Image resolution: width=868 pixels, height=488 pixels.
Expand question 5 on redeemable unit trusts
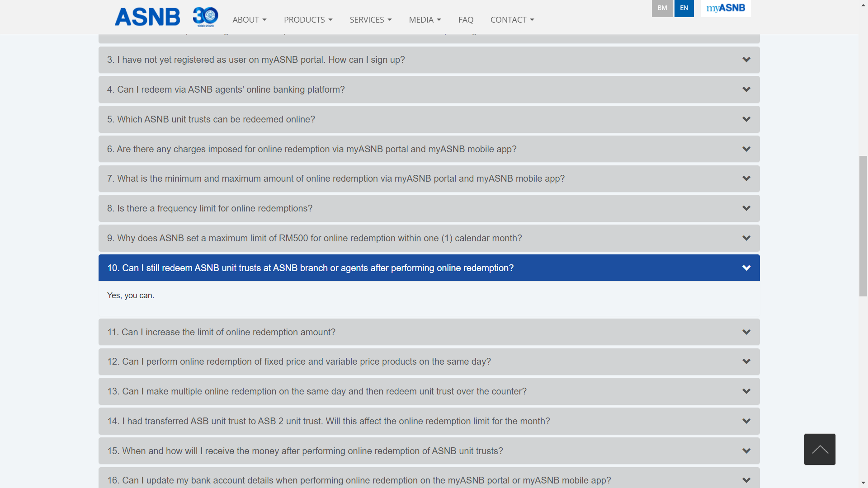coord(429,119)
